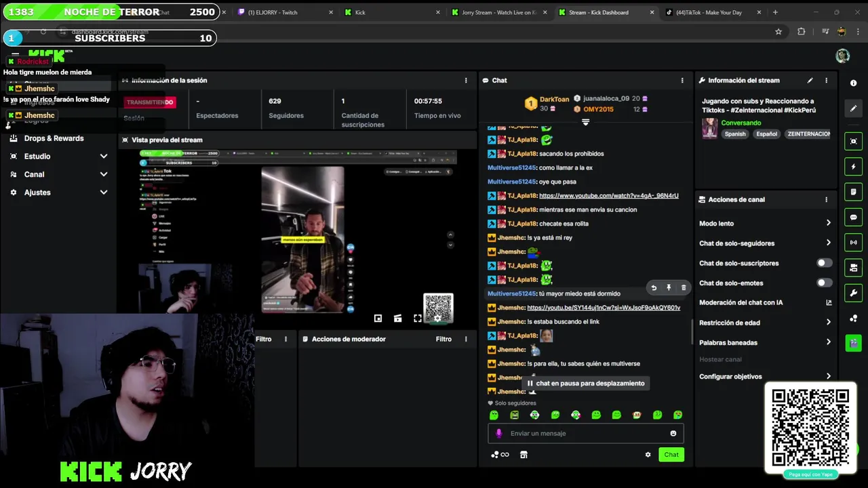
Task: Toggle picture-in-picture in stream preview
Action: 378,319
